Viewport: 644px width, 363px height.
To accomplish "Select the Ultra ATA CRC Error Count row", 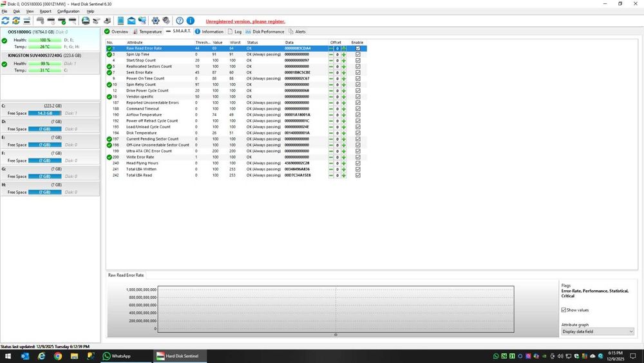I will [236, 151].
